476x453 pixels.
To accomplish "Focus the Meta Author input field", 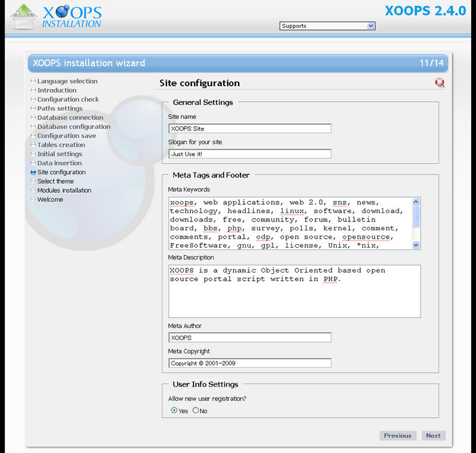I will (249, 338).
